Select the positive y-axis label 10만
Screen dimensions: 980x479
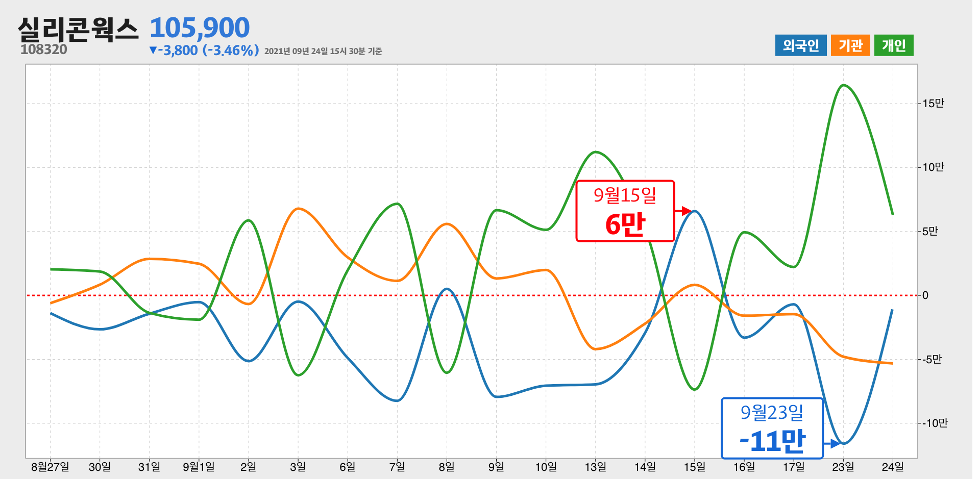tap(933, 167)
